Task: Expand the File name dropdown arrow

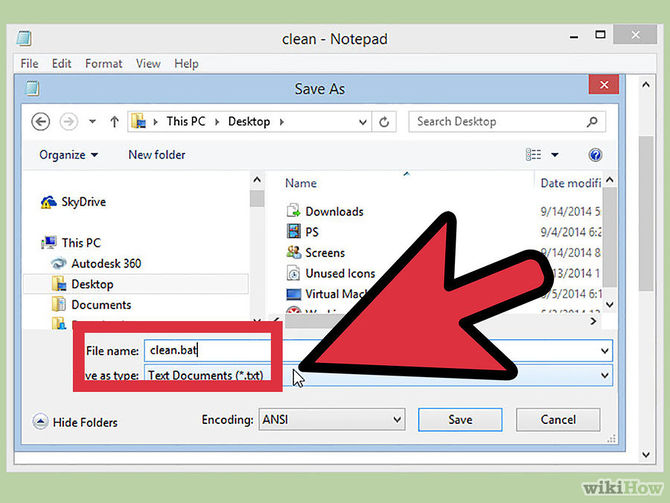Action: coord(604,351)
